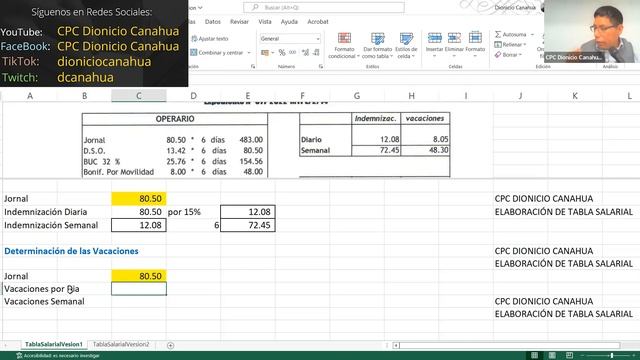The width and height of the screenshot is (640, 360).
Task: Click the Eliminar cells icon
Action: click(x=454, y=38)
